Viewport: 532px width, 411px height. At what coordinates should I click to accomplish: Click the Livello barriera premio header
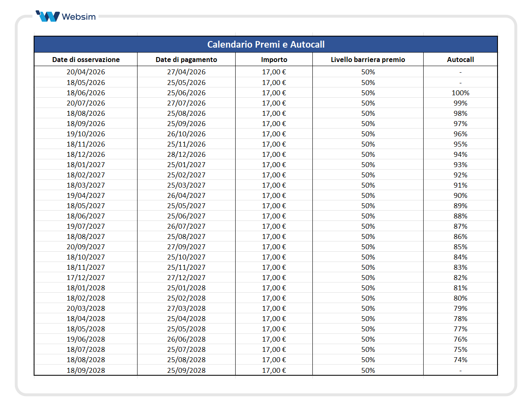368,60
